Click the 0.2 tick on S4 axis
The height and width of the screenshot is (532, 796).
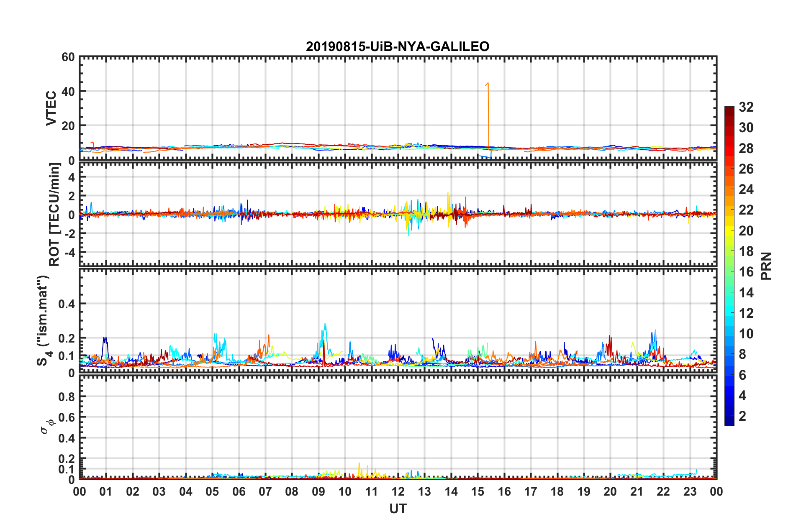tap(67, 338)
